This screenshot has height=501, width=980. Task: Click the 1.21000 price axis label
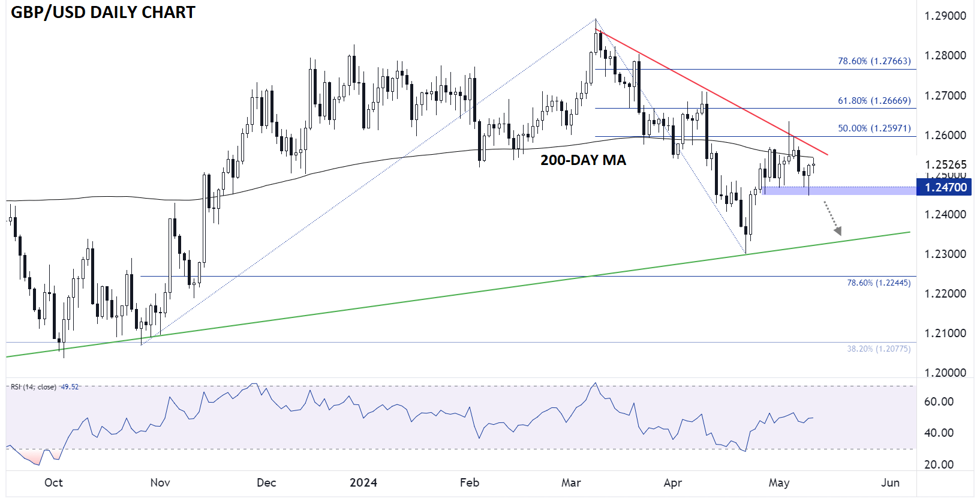coord(945,333)
